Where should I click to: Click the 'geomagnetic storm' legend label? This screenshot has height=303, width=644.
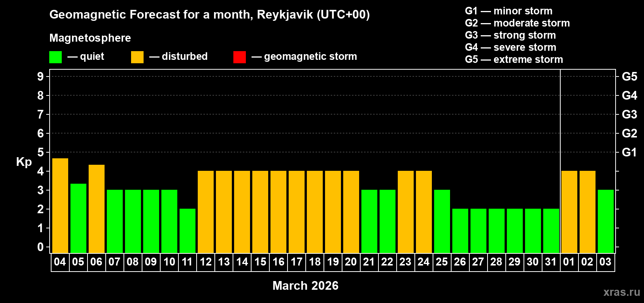coord(311,57)
